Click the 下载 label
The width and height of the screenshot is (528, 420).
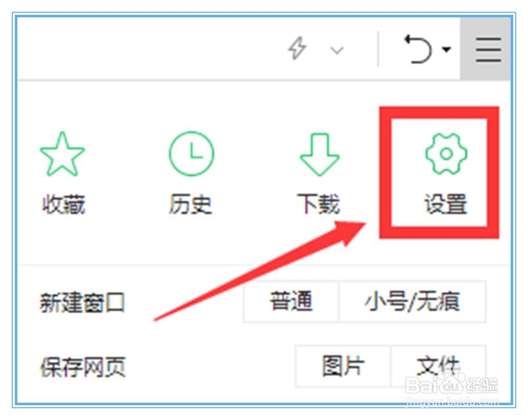318,204
